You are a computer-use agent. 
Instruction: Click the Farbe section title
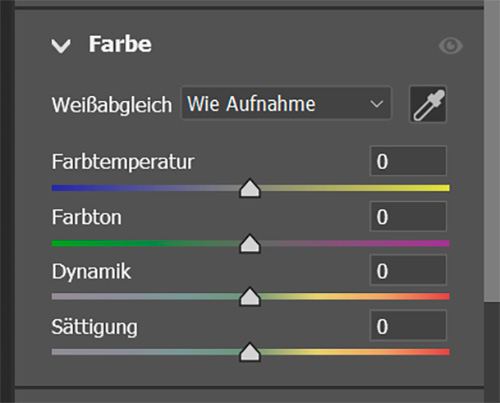tap(120, 44)
